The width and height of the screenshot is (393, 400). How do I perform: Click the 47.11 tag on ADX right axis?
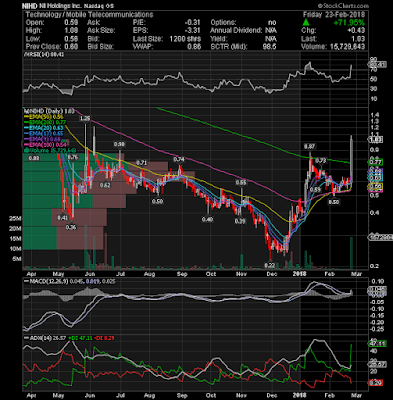click(377, 344)
